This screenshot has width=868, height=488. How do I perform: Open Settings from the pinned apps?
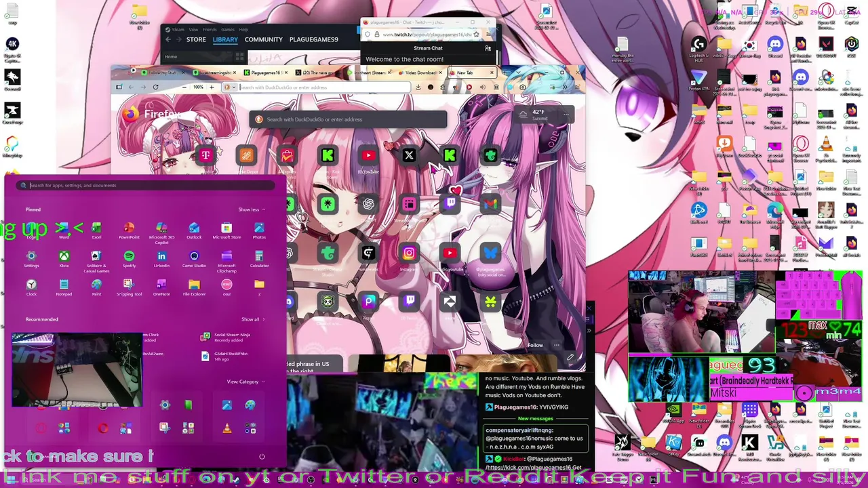tap(31, 258)
